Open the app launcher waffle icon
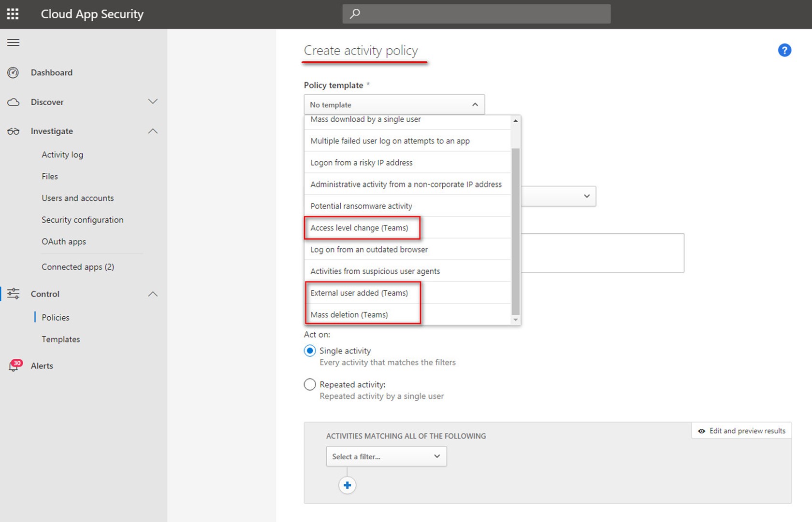Screen dimensions: 812x522 pyautogui.click(x=13, y=14)
